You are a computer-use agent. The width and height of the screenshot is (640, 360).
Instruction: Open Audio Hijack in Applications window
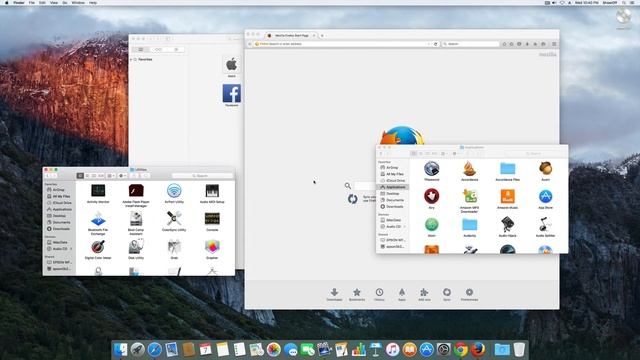pos(507,224)
